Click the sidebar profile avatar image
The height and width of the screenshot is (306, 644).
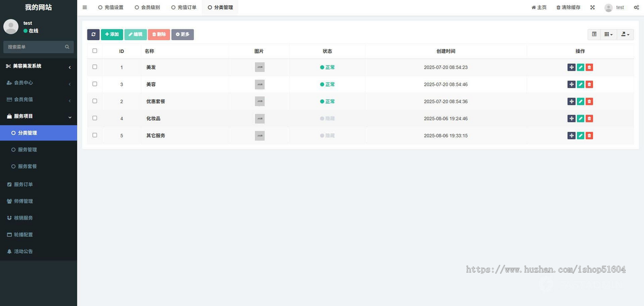point(11,27)
